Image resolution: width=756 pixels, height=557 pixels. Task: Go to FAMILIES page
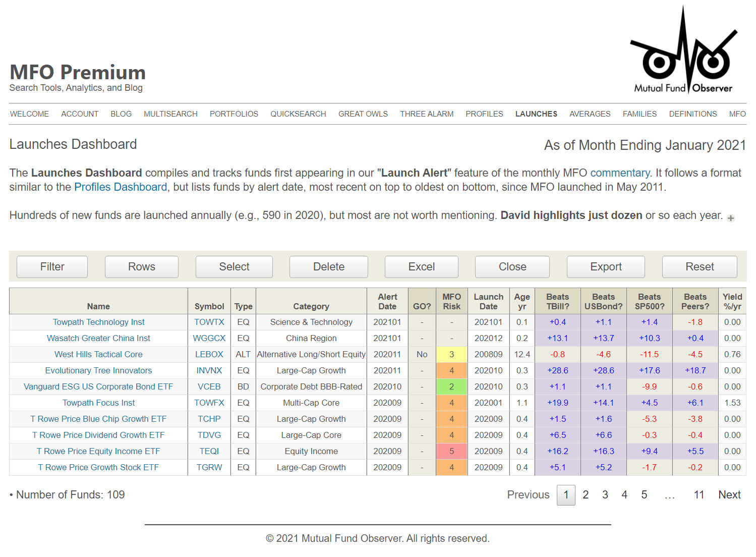639,114
